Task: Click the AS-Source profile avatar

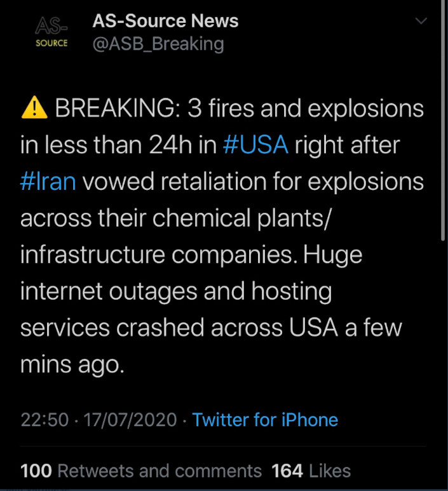Action: [51, 32]
